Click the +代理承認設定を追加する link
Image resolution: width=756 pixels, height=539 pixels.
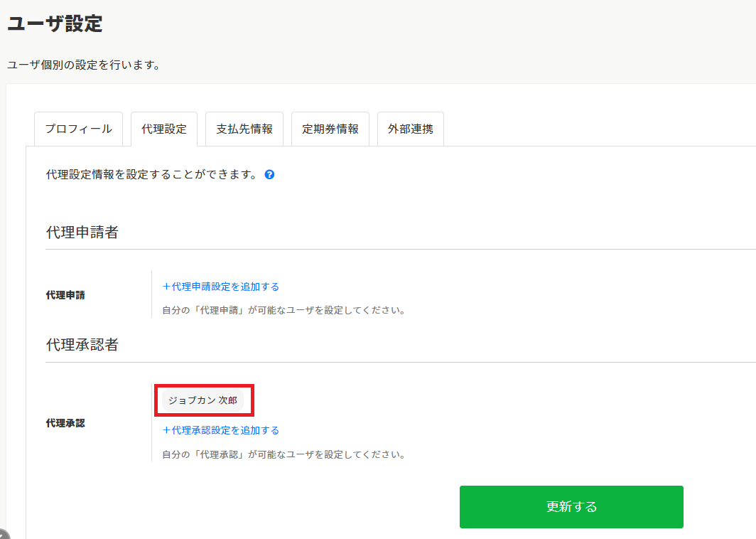(x=221, y=430)
